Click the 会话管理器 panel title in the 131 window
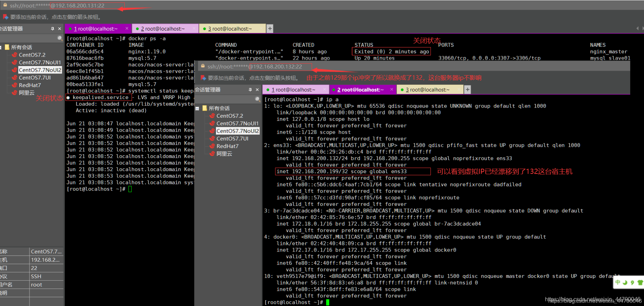 (x=11, y=29)
